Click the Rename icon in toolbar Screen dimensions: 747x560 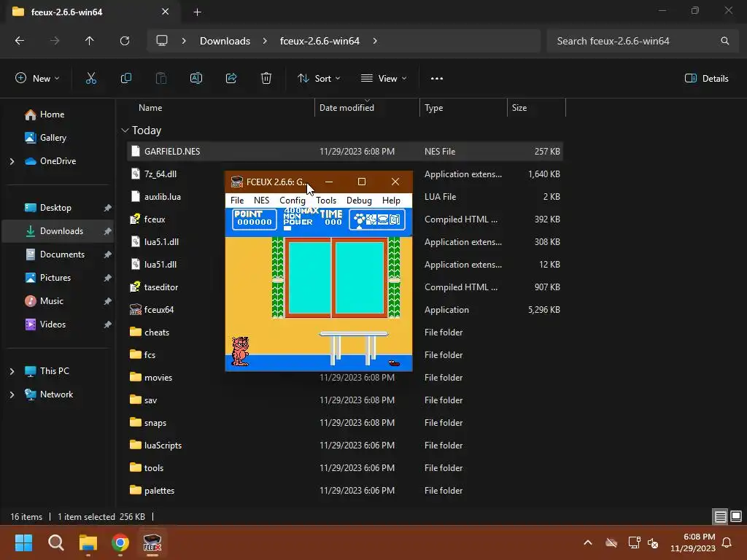(196, 79)
